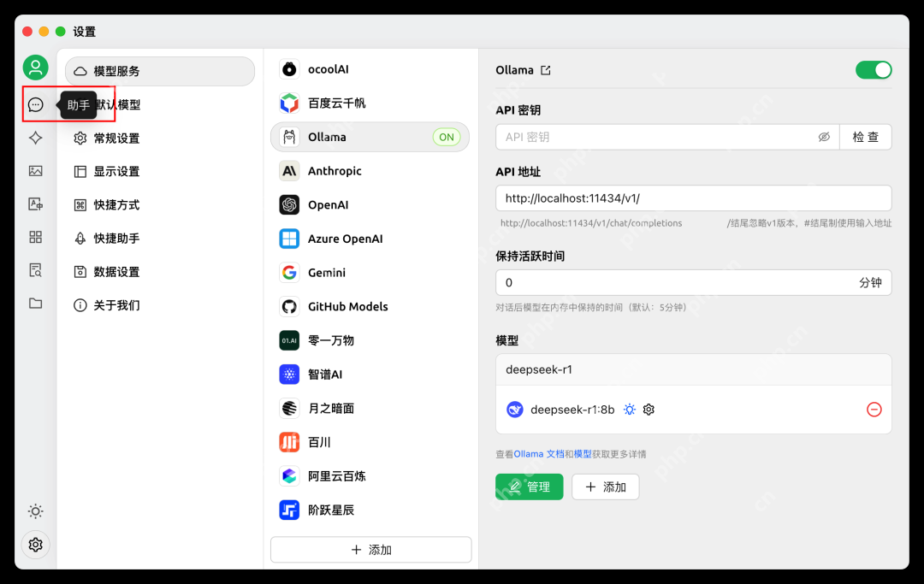Open 模型服务 settings section
Viewport: 924px width, 584px height.
tap(160, 71)
